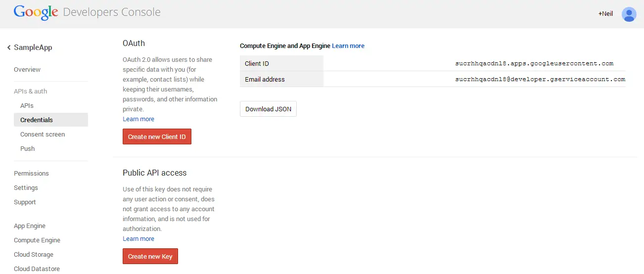
Task: Open project Settings
Action: pyautogui.click(x=26, y=188)
